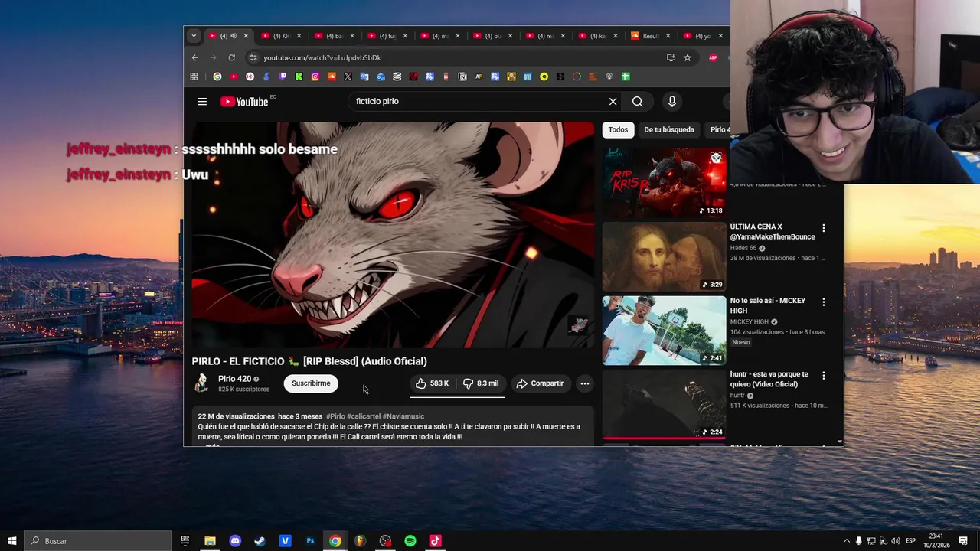
Task: Open Notion bookmark in bookmarks bar
Action: [462, 77]
